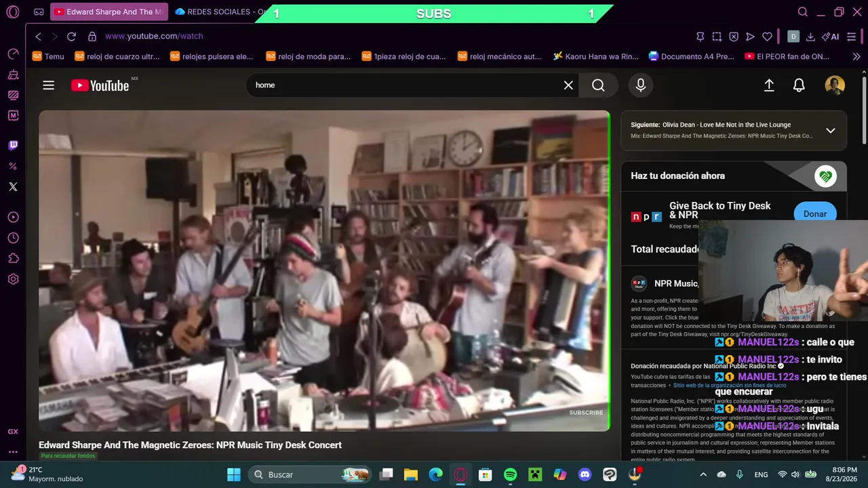Click the taskbar Buscar search box
This screenshot has height=488, width=868.
tap(309, 474)
